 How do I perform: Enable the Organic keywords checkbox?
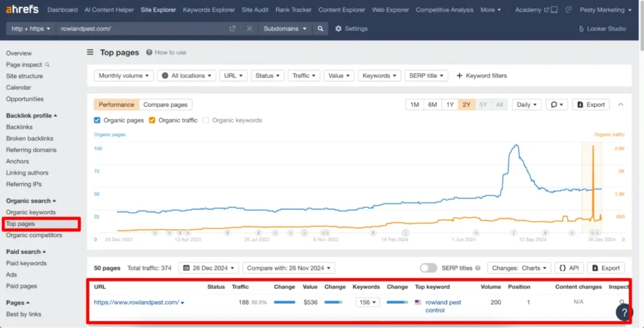tap(206, 120)
